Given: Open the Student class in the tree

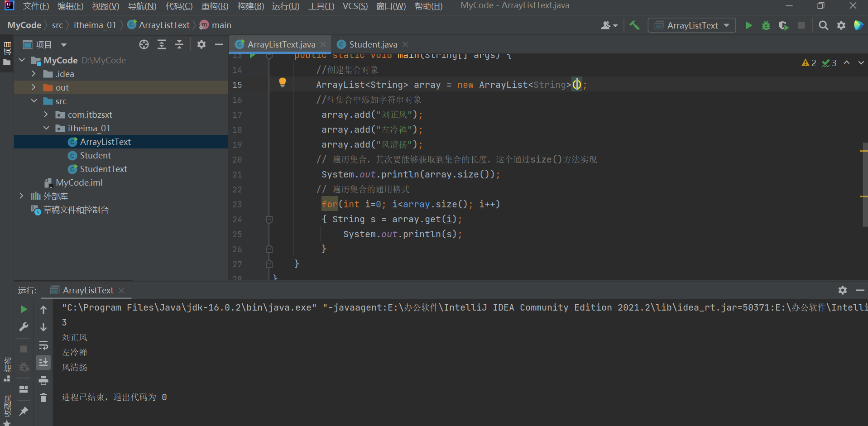Looking at the screenshot, I should pyautogui.click(x=95, y=155).
